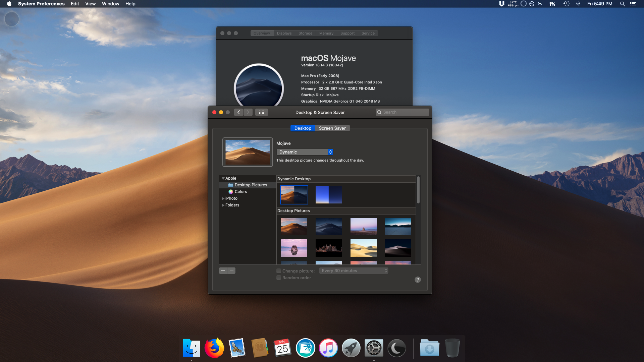This screenshot has width=644, height=362.
Task: Enable the Change picture checkbox
Action: point(279,271)
